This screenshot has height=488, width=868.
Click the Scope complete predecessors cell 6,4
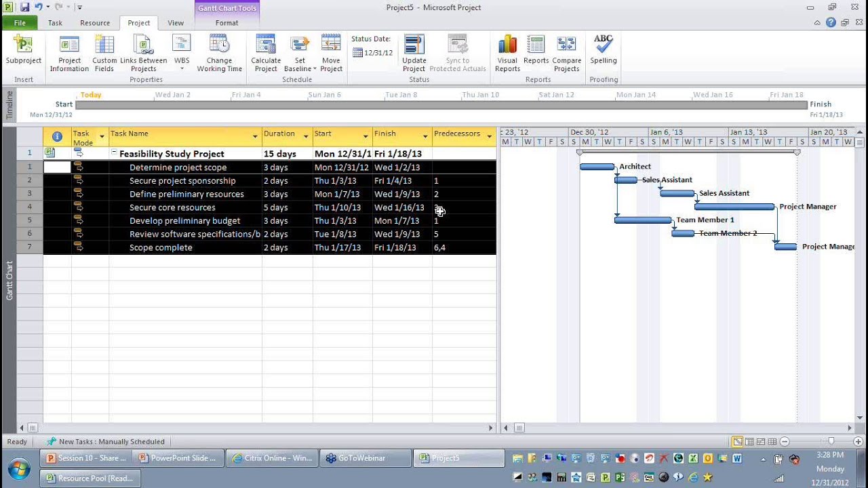[x=464, y=247]
